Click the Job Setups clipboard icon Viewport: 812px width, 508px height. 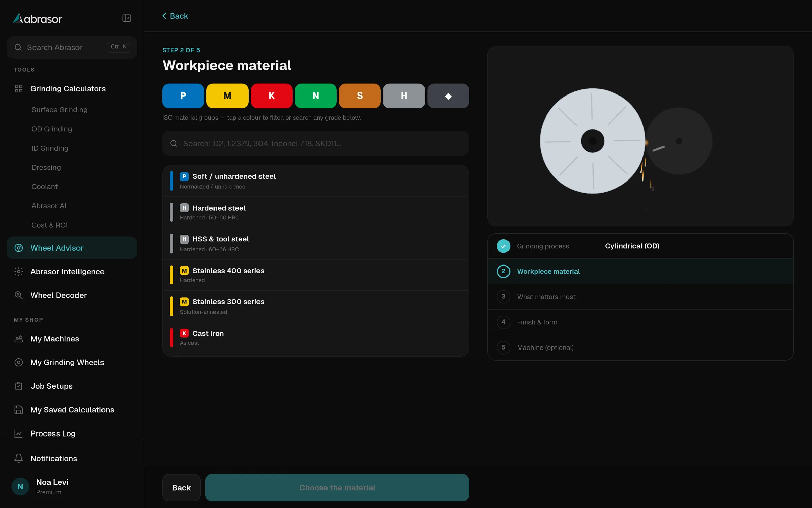(x=19, y=386)
